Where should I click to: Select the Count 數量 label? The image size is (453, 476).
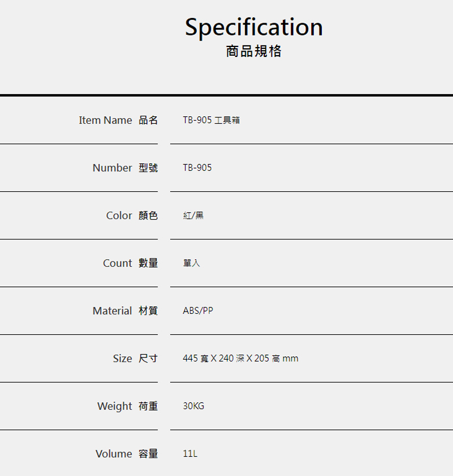130,263
